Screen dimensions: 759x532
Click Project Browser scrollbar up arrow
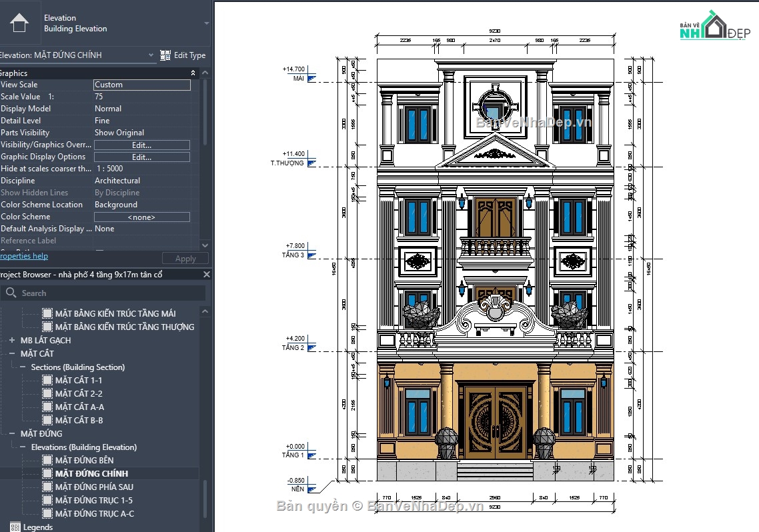pyautogui.click(x=205, y=311)
